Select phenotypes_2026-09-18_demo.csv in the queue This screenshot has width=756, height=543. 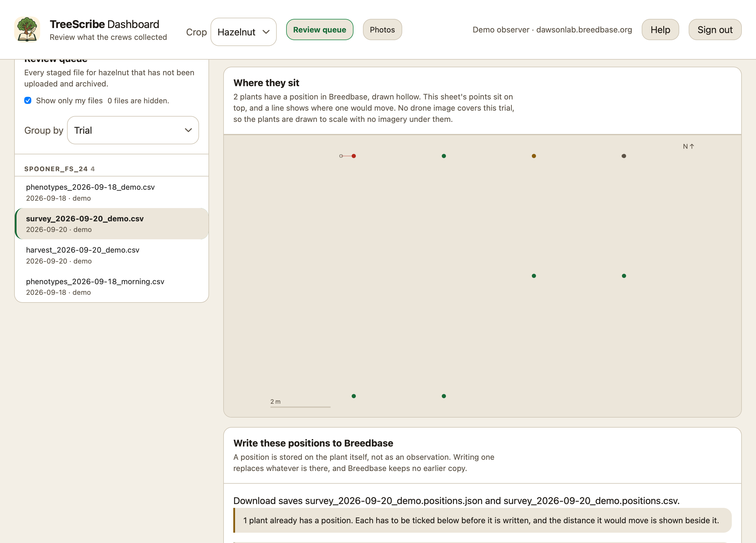point(112,192)
